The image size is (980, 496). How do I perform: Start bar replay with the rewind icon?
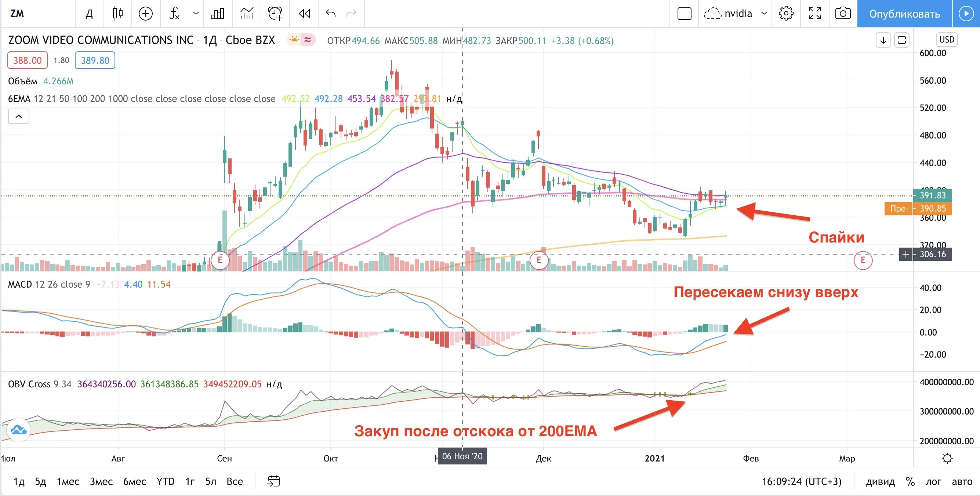click(x=304, y=14)
